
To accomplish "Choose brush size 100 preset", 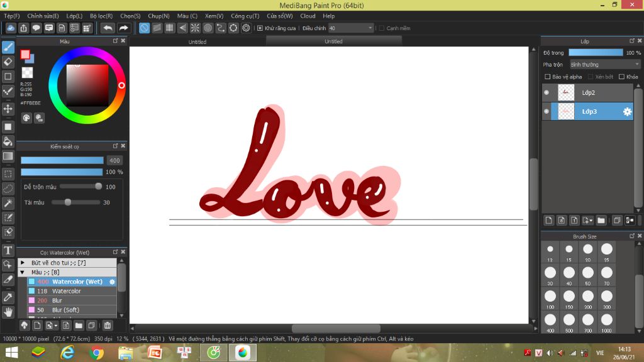I will click(550, 299).
